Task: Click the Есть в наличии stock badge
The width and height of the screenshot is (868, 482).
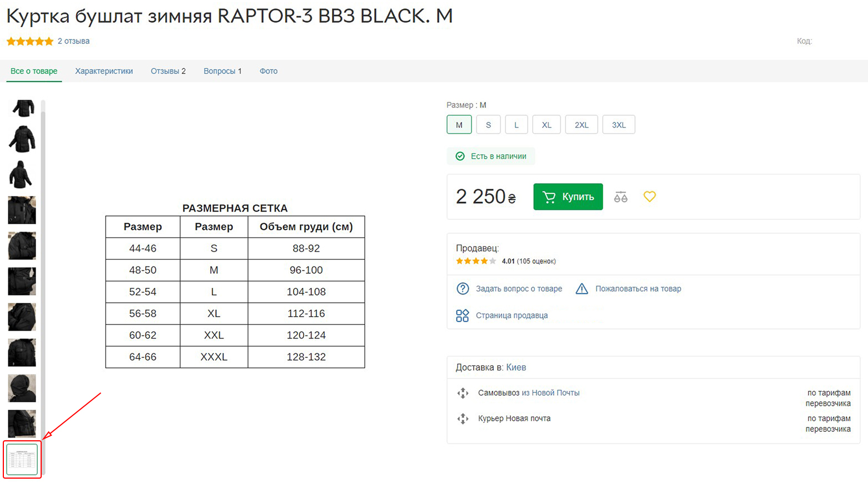Action: (491, 156)
